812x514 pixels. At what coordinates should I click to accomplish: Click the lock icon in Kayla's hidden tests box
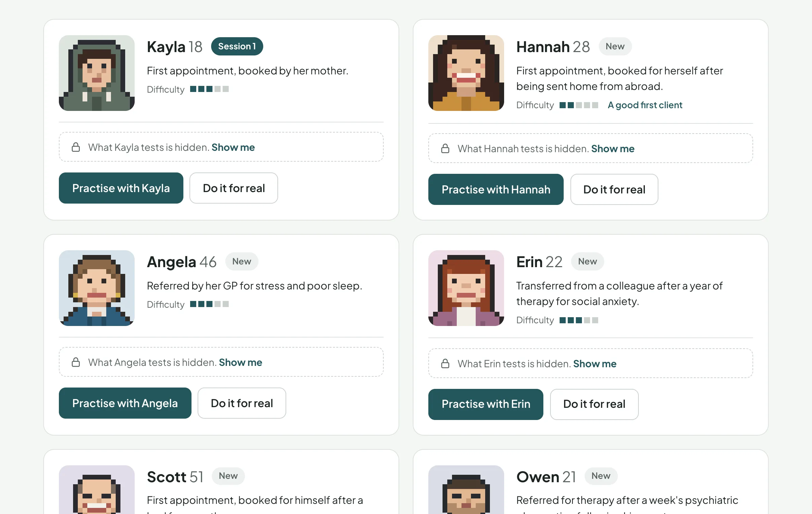pos(76,147)
